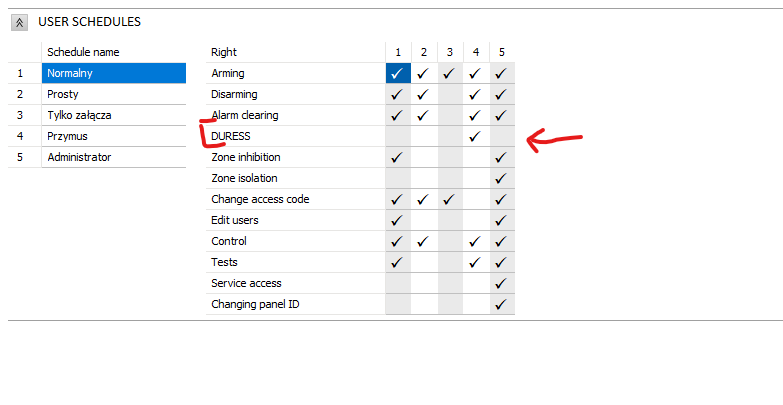Enable Disarming for schedule 3
The height and width of the screenshot is (405, 783).
[450, 94]
